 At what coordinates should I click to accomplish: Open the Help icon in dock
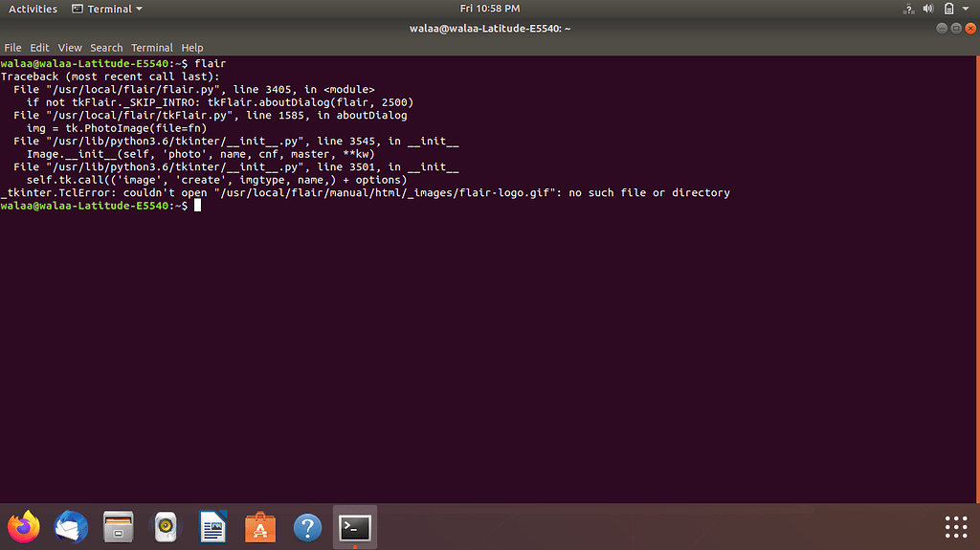point(307,527)
